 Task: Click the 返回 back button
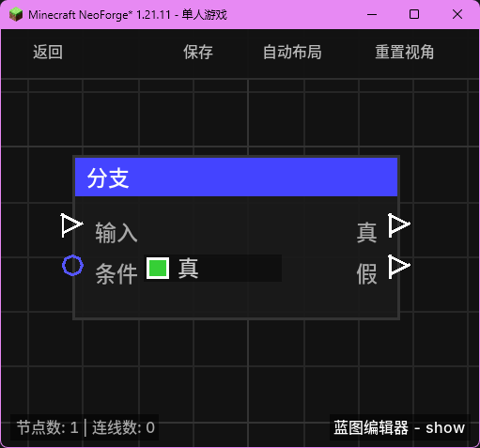pos(48,52)
